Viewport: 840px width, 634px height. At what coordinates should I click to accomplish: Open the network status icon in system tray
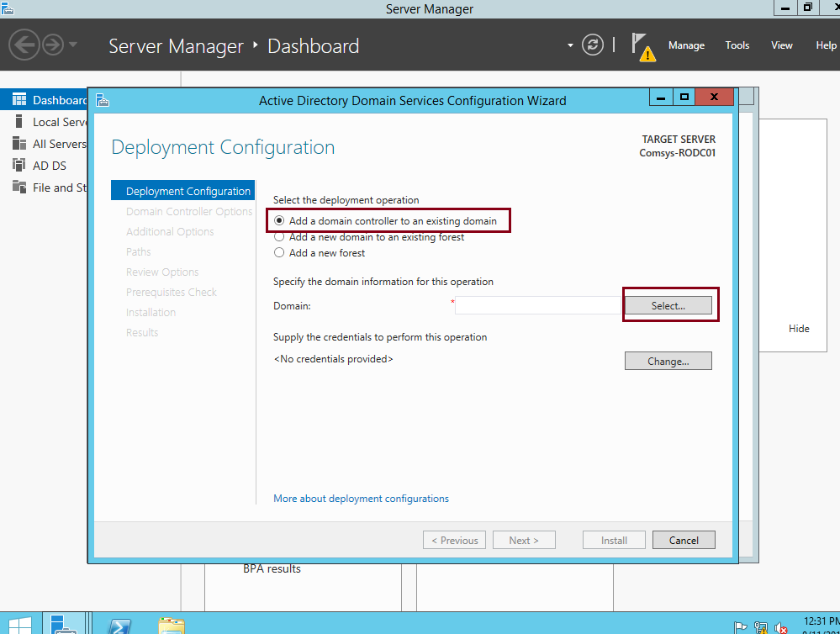click(759, 628)
